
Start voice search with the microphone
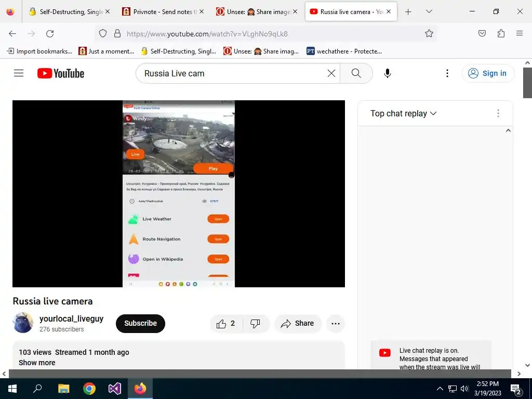point(388,73)
